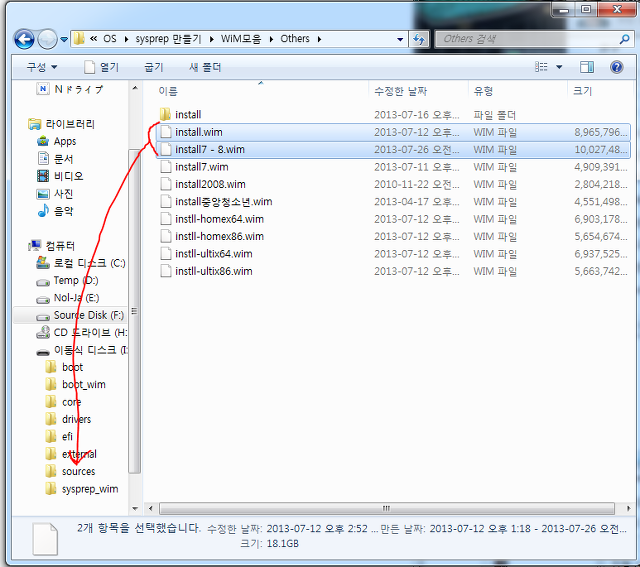Viewport: 640px width, 567px height.
Task: Click the horizontal scrollbar thumb
Action: tap(387, 509)
